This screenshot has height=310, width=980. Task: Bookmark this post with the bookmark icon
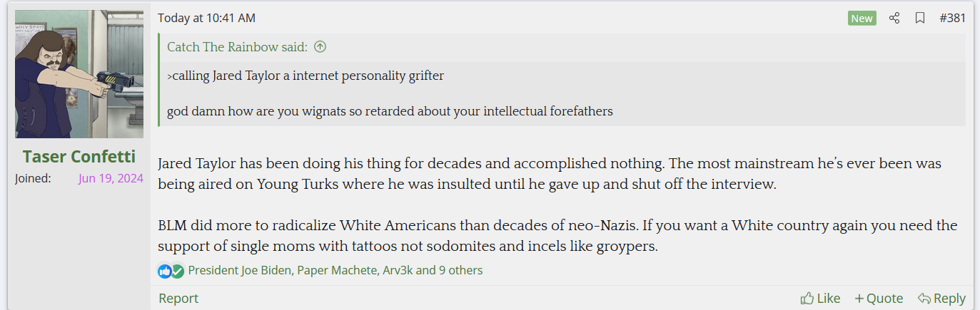point(920,18)
